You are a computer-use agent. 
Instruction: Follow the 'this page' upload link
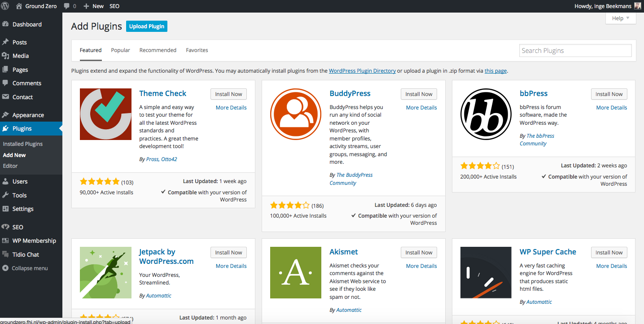[495, 71]
